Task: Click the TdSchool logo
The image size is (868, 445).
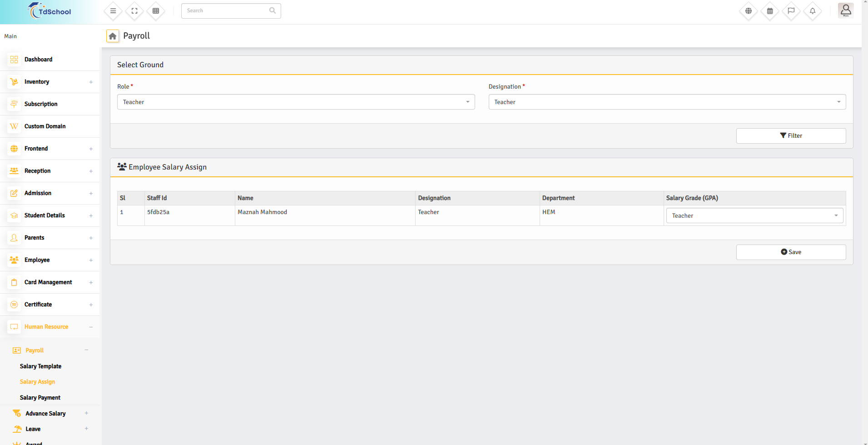Action: 50,11
